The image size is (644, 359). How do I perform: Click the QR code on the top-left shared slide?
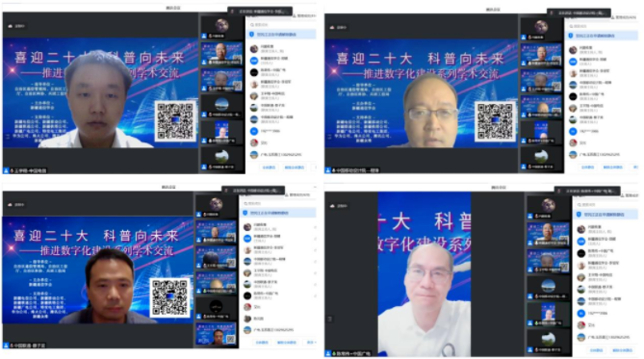coord(175,120)
